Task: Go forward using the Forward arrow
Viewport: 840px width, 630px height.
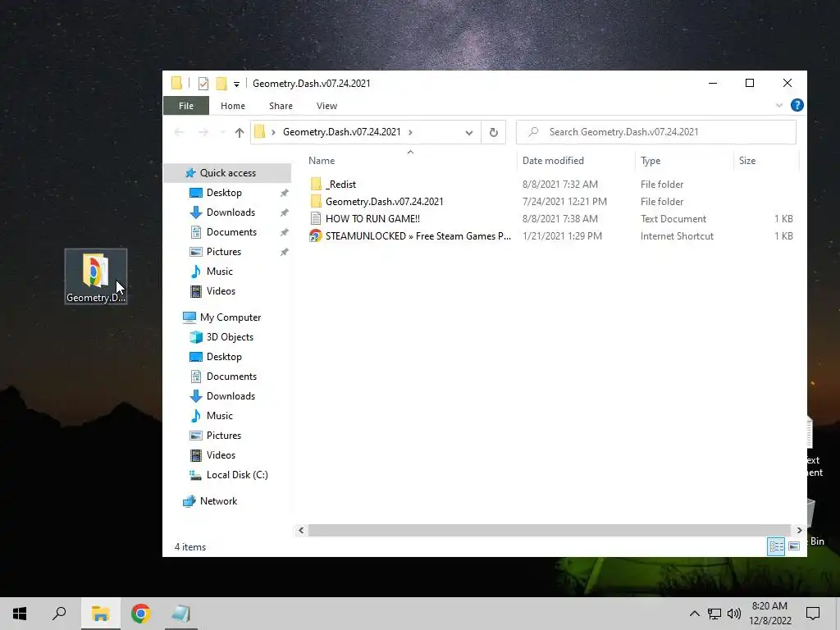Action: coord(203,132)
